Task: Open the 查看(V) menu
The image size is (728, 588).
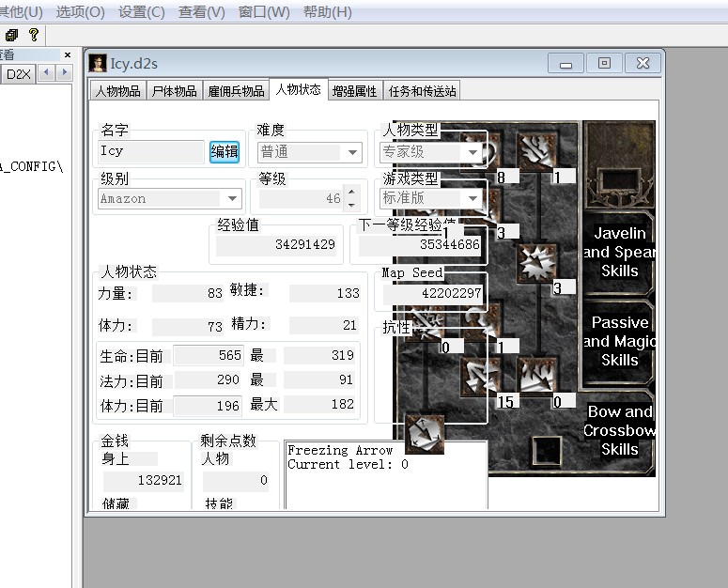Action: pyautogui.click(x=202, y=12)
